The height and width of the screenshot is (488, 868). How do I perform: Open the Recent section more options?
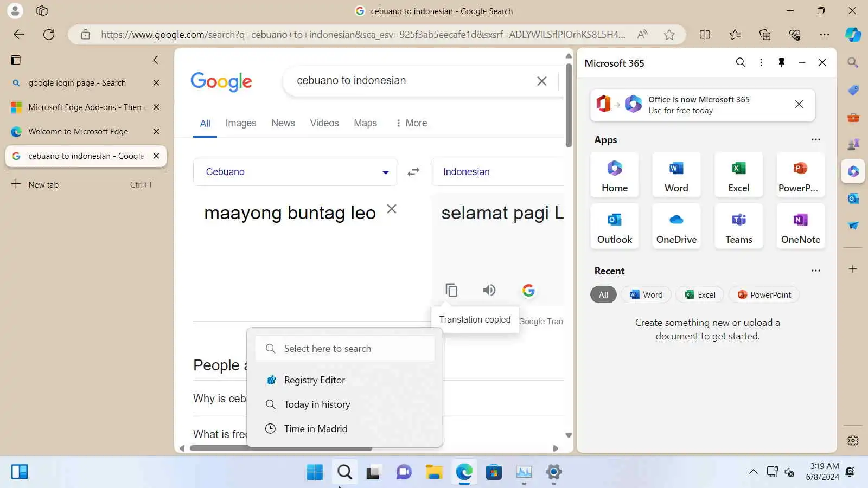point(815,271)
